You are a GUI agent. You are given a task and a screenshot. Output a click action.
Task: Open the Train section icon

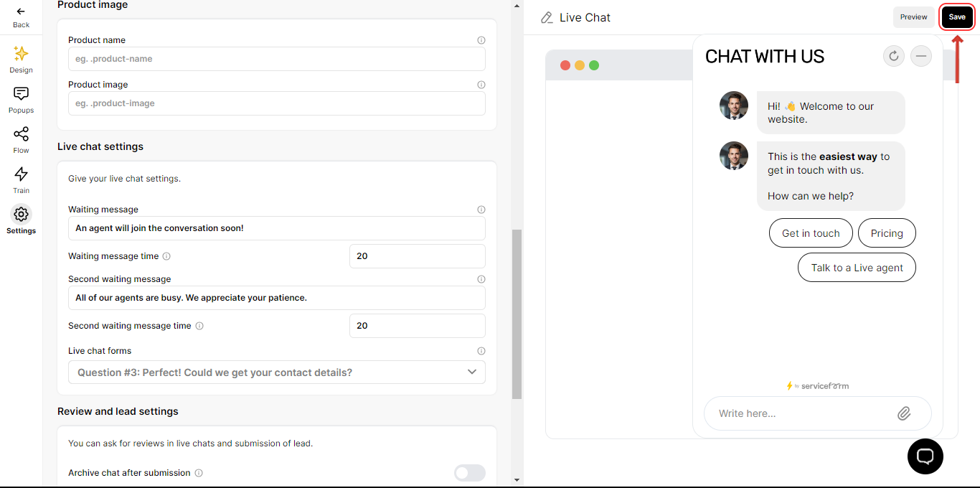[x=21, y=174]
